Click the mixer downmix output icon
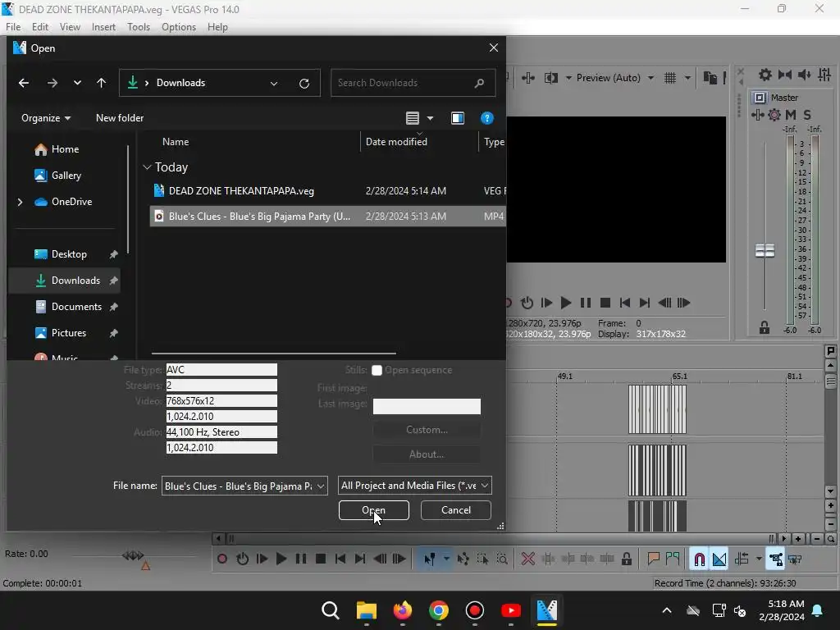The image size is (840, 630). click(x=785, y=75)
